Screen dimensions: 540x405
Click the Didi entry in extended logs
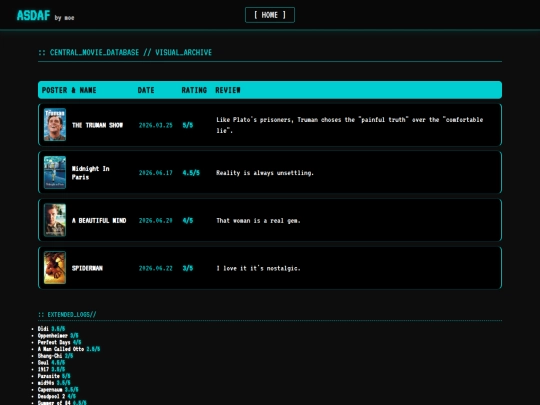(51, 329)
